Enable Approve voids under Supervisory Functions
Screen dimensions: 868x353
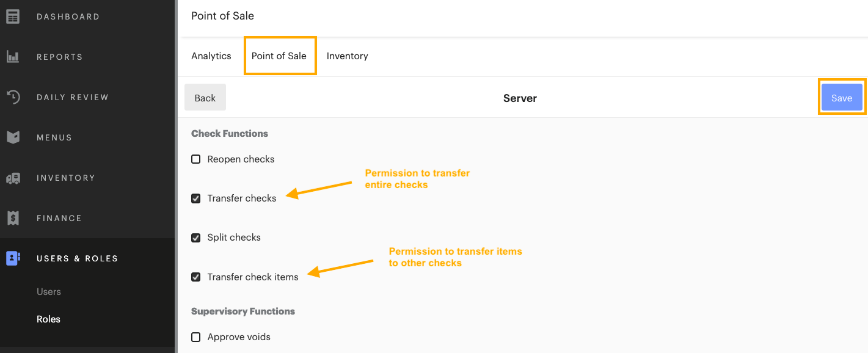click(x=195, y=337)
